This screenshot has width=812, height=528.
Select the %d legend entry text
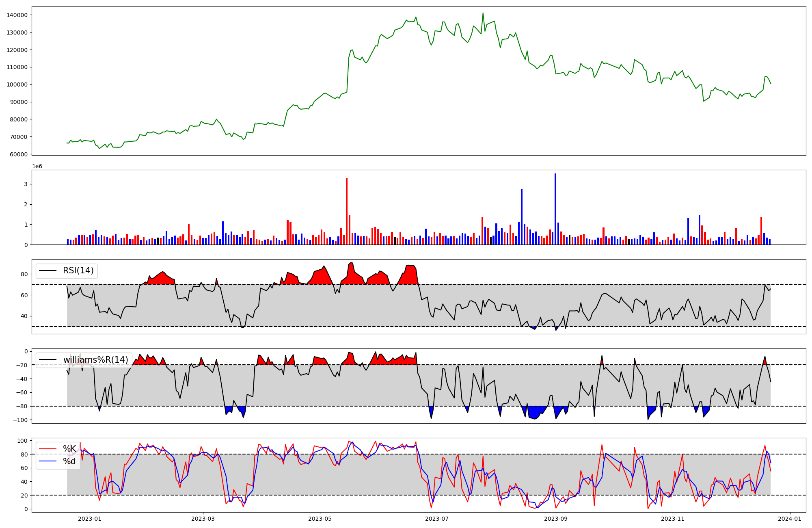click(69, 461)
